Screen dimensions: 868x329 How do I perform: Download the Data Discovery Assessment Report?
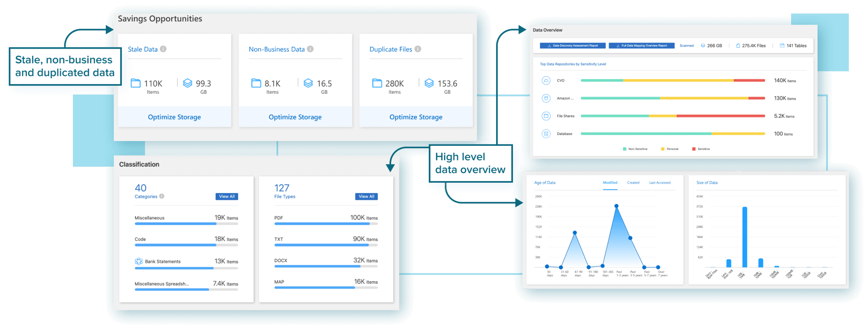pos(572,46)
